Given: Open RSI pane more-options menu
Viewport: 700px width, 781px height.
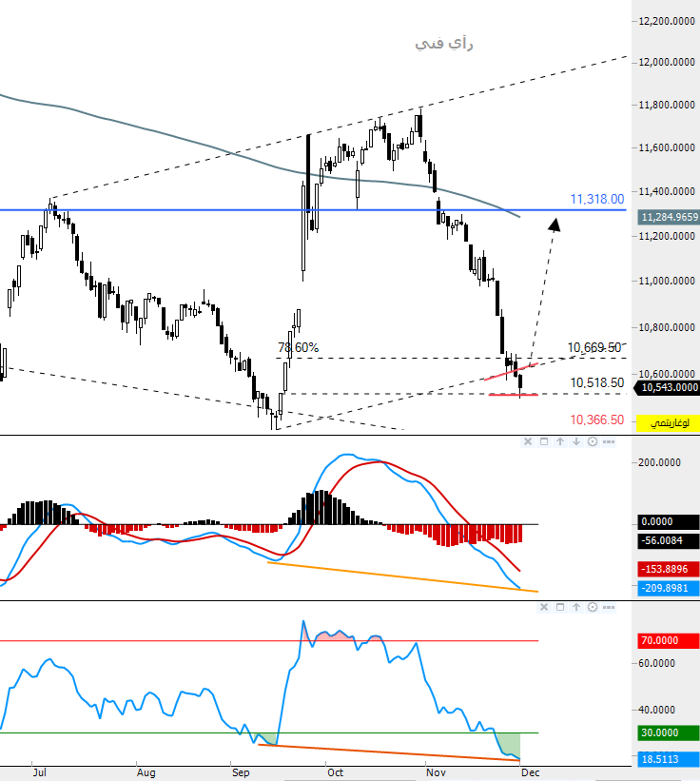Looking at the screenshot, I should [609, 607].
